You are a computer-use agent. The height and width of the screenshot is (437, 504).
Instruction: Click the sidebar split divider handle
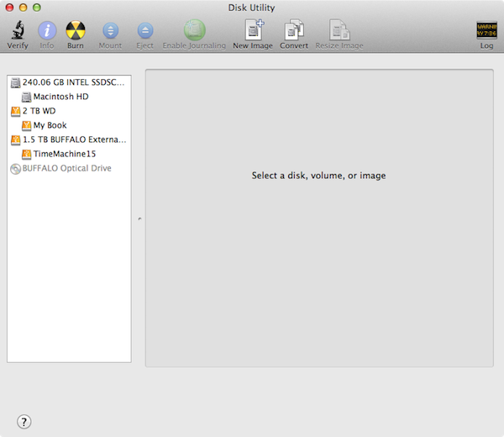139,218
